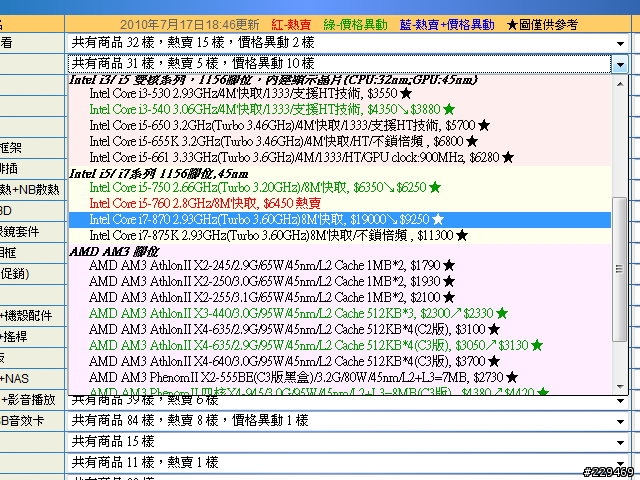Click the dropdown list scroll-down arrow
640x480 pixels.
(x=620, y=386)
